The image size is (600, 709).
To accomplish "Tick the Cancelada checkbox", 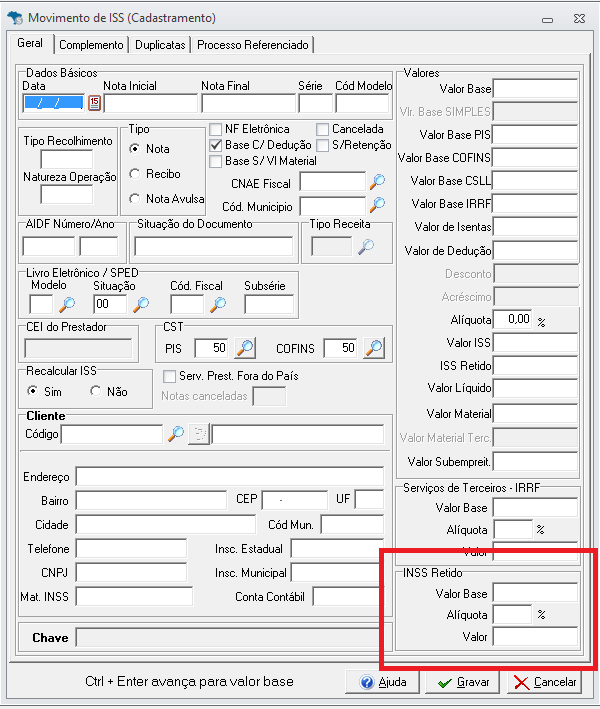I will pyautogui.click(x=323, y=130).
